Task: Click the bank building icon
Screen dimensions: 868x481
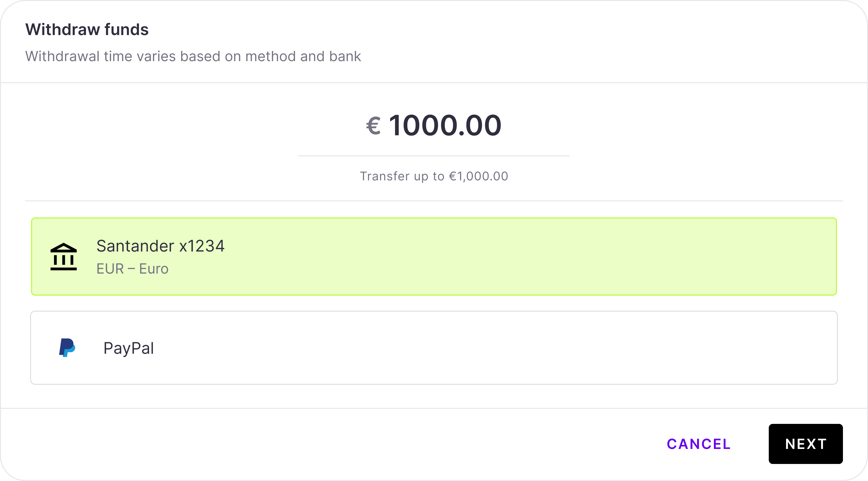Action: [x=64, y=257]
